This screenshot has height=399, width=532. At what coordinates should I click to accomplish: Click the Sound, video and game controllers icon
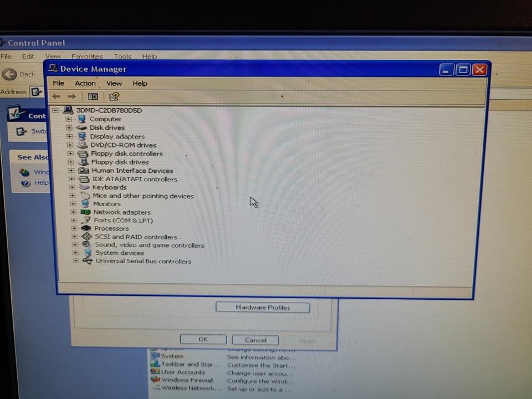pos(85,244)
